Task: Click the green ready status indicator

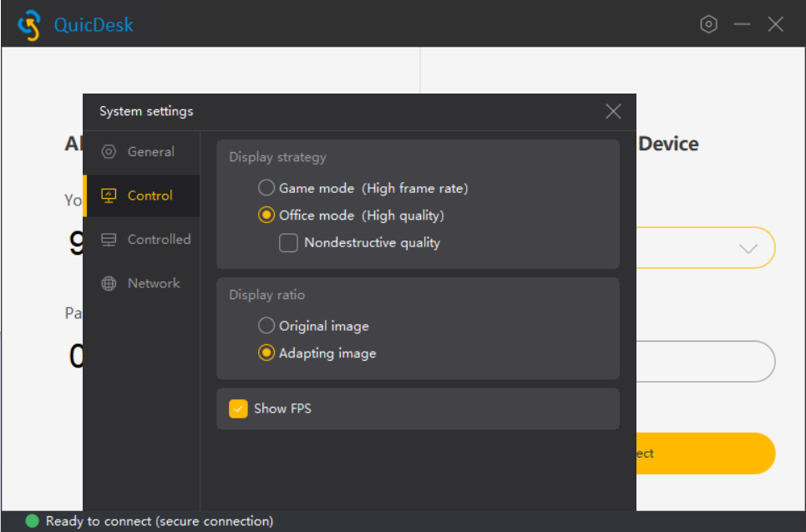Action: click(32, 520)
